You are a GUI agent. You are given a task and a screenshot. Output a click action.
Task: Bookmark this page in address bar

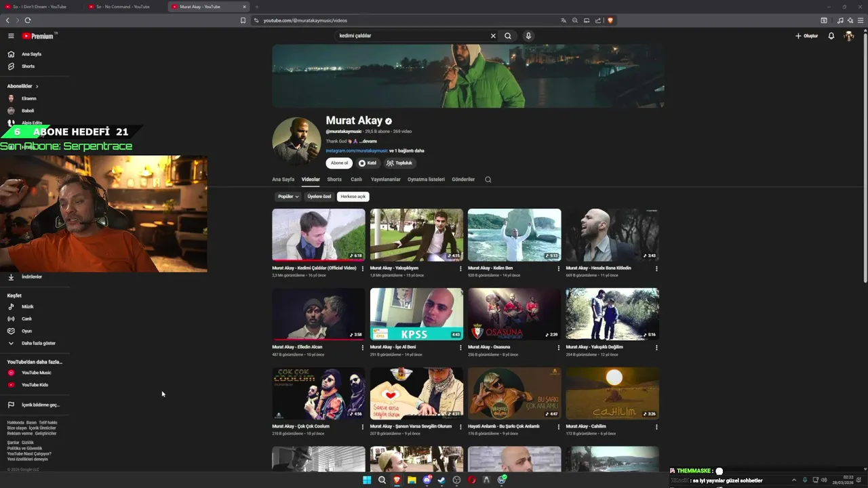coord(243,20)
